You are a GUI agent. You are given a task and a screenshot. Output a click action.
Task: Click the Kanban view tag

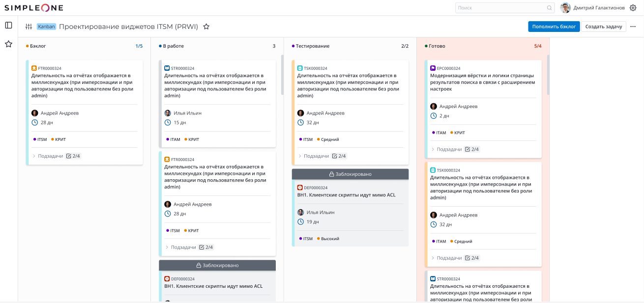46,27
